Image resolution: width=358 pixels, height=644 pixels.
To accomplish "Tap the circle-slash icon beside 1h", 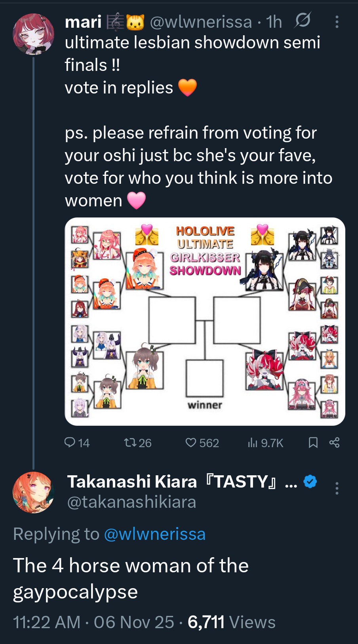I will click(x=303, y=21).
